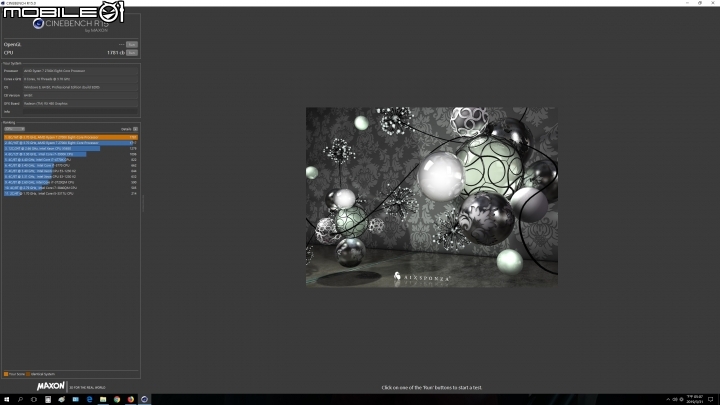This screenshot has width=720, height=405.
Task: Toggle the ranking Details button
Action: point(135,129)
